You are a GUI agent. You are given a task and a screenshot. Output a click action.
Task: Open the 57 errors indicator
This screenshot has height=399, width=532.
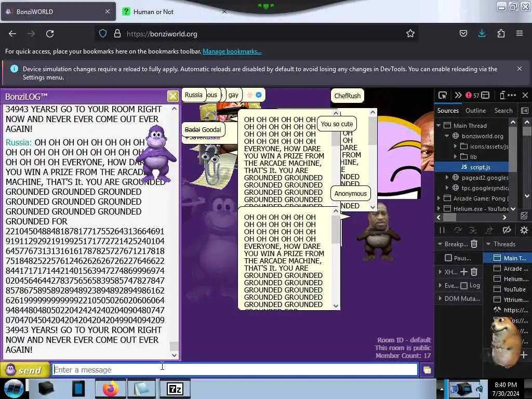(472, 96)
